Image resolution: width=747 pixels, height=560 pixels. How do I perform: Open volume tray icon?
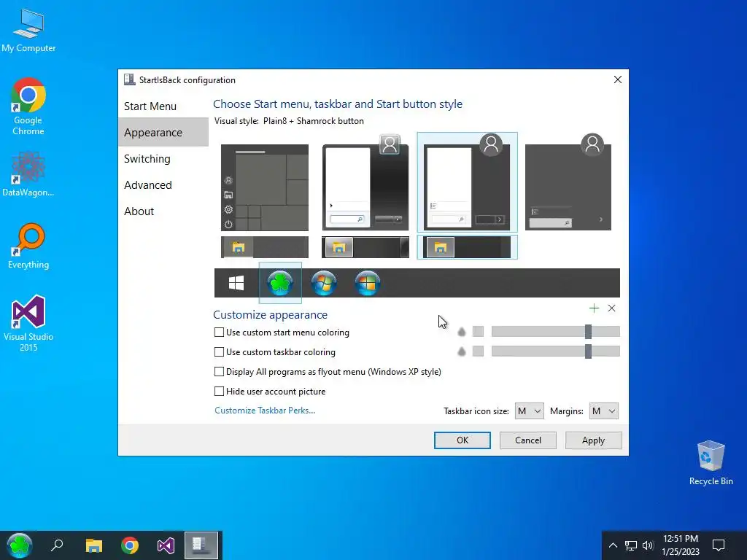coord(648,545)
